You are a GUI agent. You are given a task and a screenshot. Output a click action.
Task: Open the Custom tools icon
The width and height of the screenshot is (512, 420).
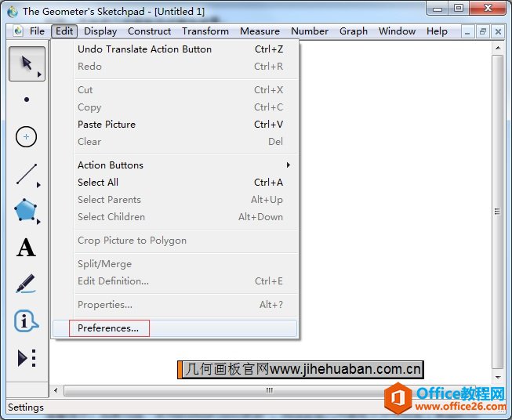[x=26, y=358]
